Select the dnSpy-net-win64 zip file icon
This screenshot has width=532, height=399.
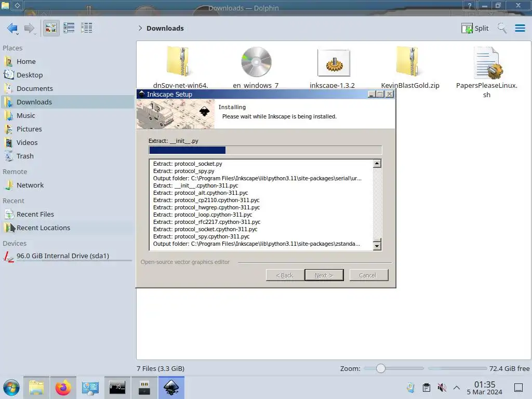tap(179, 62)
